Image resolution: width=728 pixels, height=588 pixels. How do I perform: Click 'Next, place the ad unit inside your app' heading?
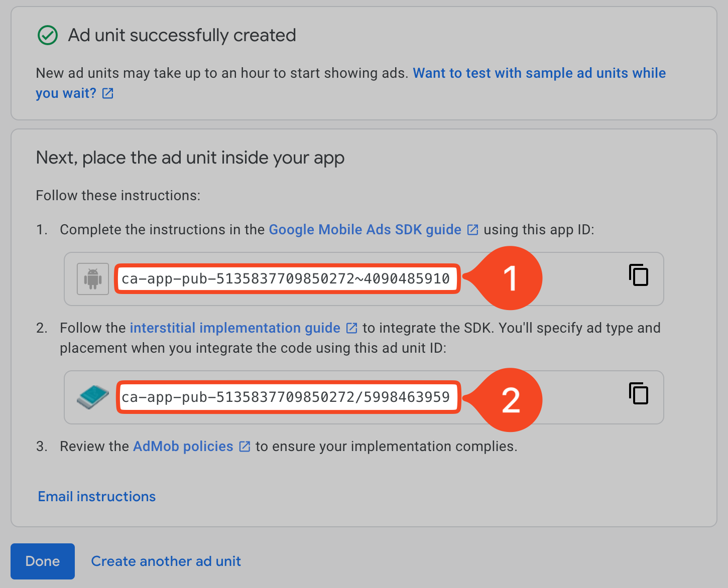tap(190, 158)
